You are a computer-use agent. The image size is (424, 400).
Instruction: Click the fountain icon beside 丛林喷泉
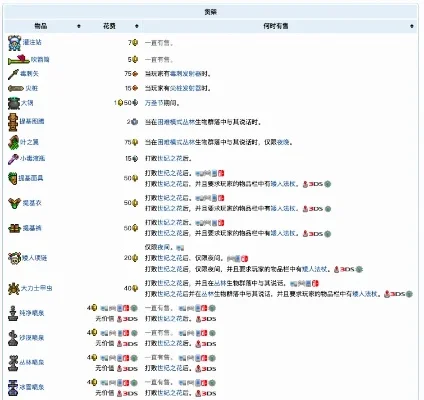pos(13,363)
